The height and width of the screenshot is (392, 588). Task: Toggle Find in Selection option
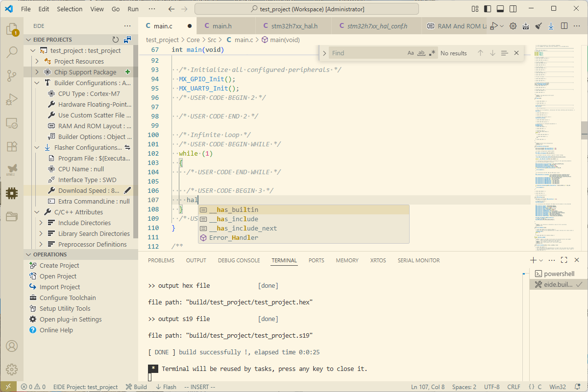(x=504, y=53)
